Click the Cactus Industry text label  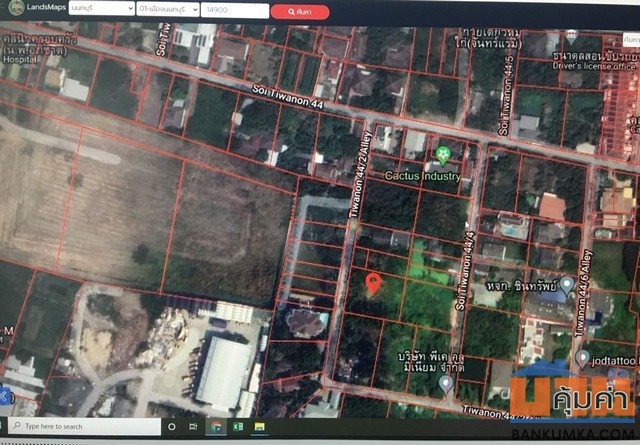(x=422, y=176)
